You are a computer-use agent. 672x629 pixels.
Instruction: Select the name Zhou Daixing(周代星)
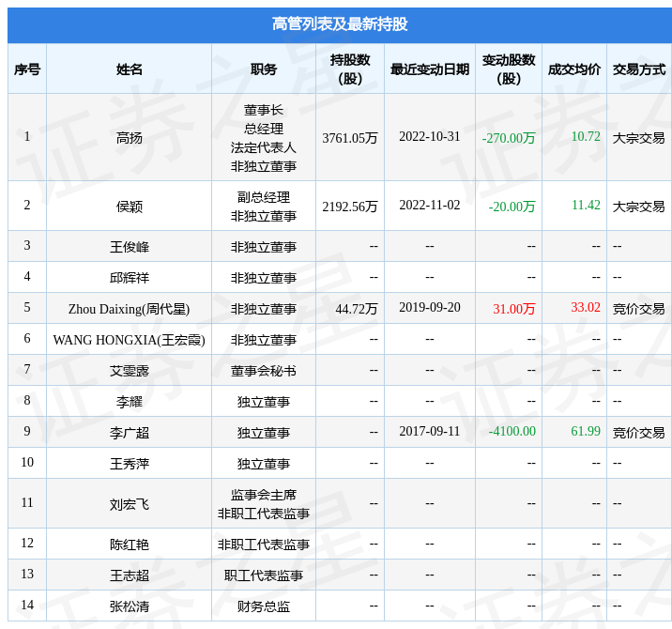tap(129, 309)
